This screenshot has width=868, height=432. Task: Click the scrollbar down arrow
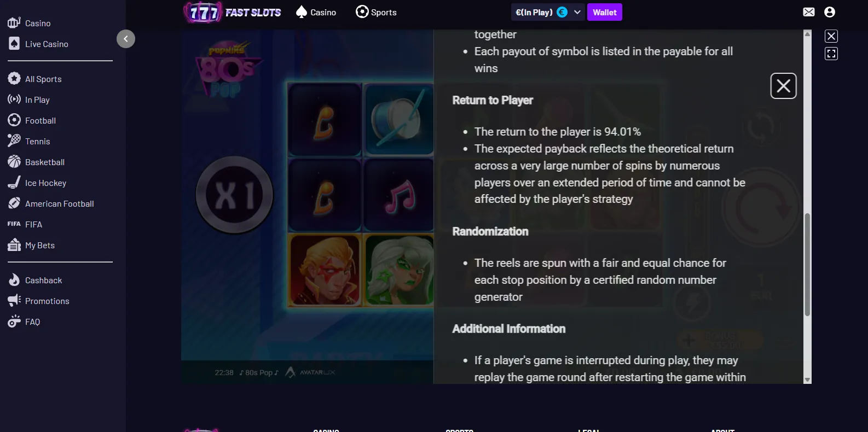807,380
